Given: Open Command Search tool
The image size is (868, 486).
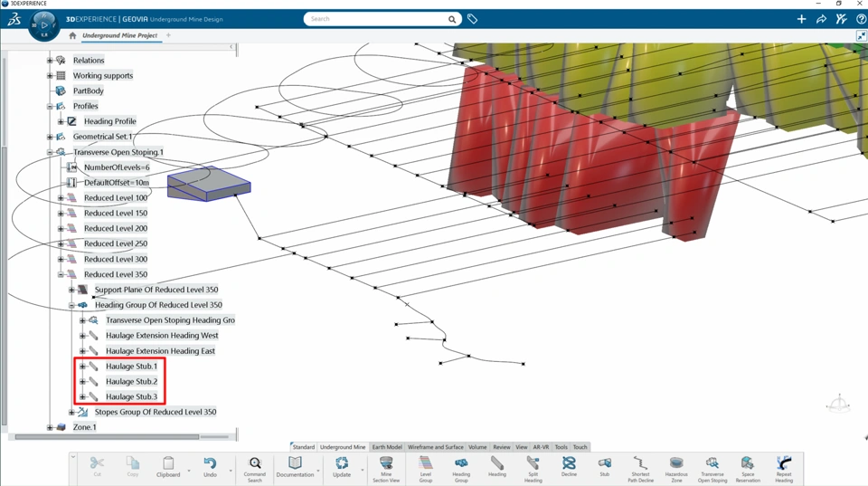Looking at the screenshot, I should point(255,470).
